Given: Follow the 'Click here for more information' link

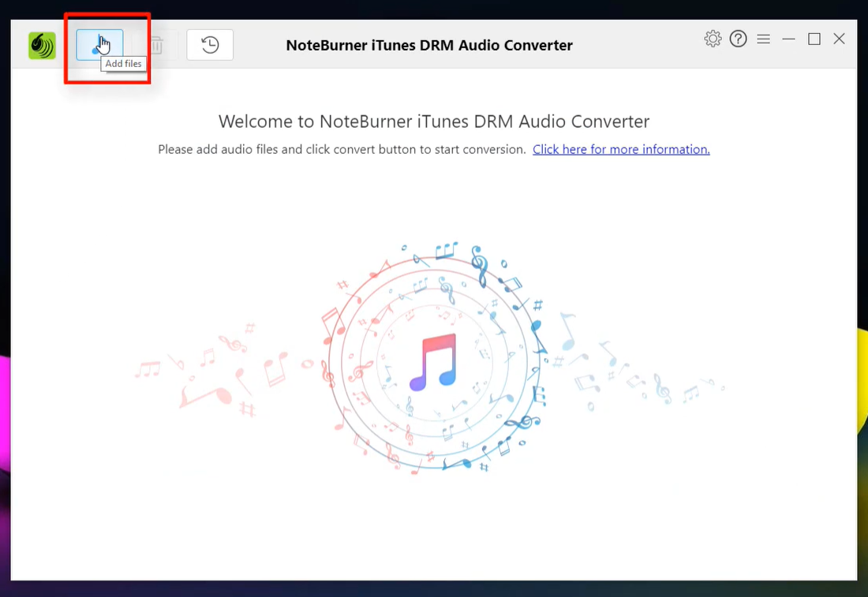Looking at the screenshot, I should tap(621, 149).
